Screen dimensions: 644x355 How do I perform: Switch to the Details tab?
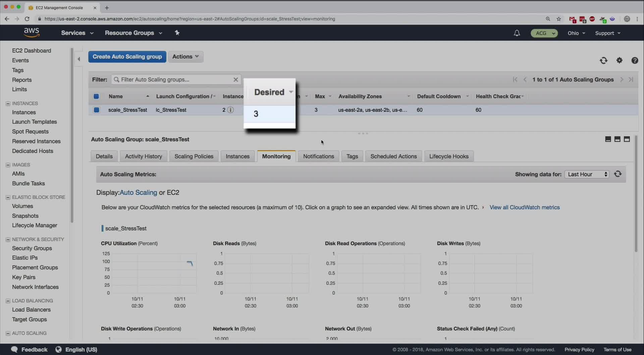point(104,156)
